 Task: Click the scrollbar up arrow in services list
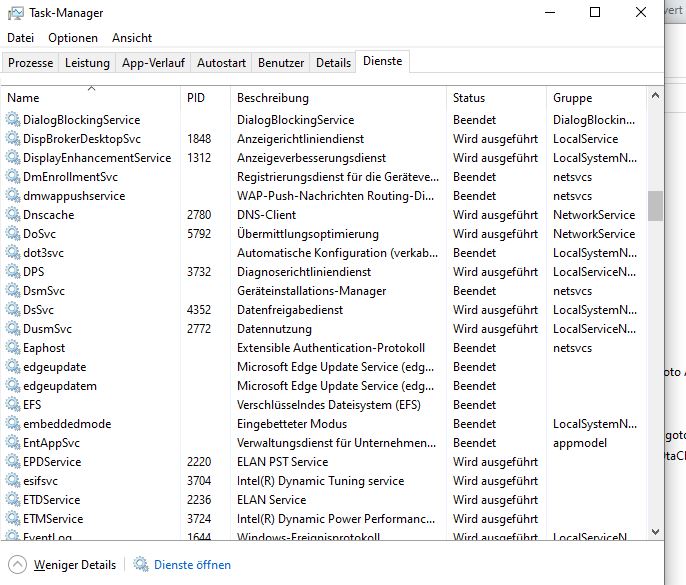[655, 95]
